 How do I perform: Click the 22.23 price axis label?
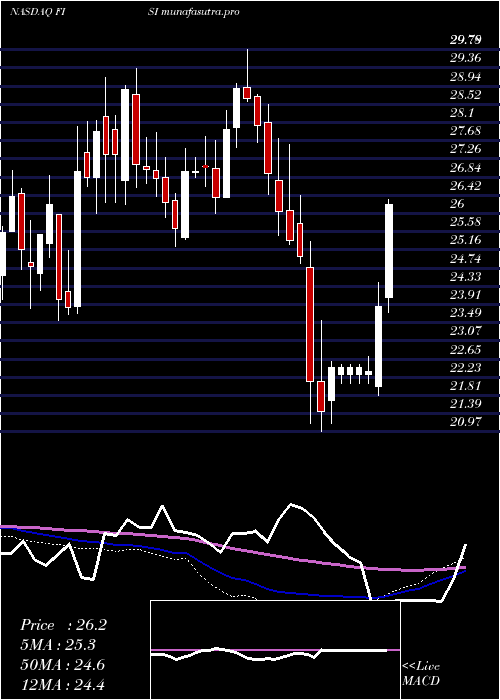click(x=466, y=367)
